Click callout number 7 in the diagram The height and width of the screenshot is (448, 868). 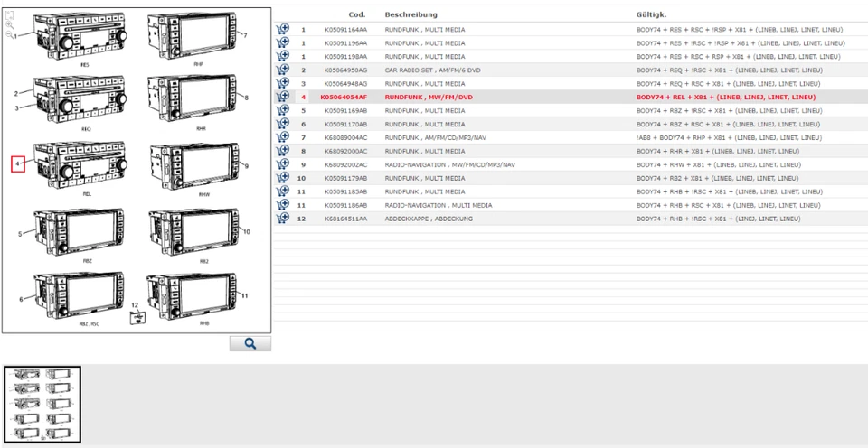pyautogui.click(x=246, y=35)
